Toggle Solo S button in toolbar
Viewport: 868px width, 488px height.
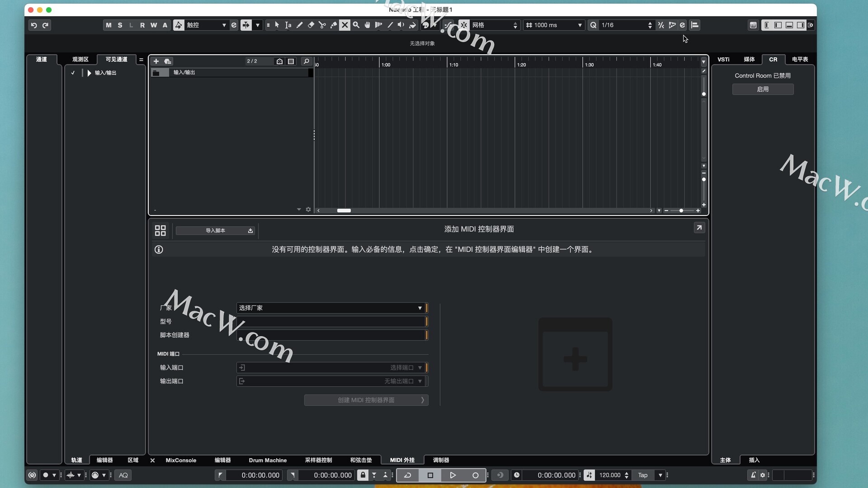click(120, 25)
